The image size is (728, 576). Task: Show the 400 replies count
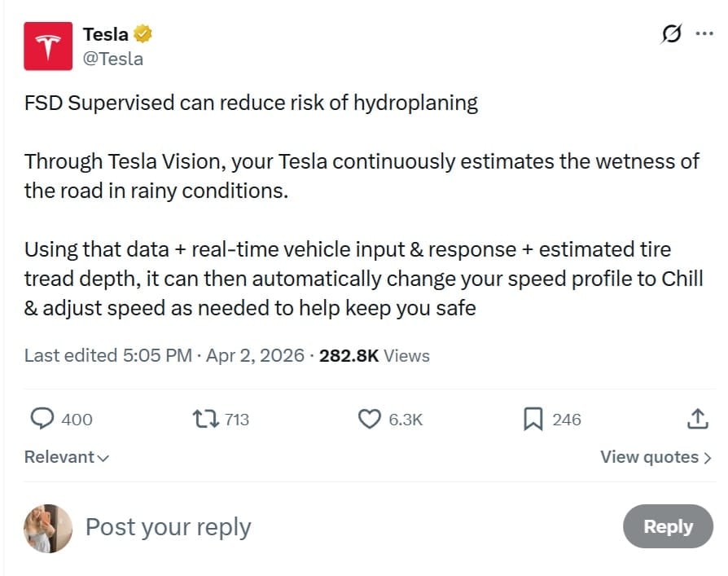click(74, 419)
